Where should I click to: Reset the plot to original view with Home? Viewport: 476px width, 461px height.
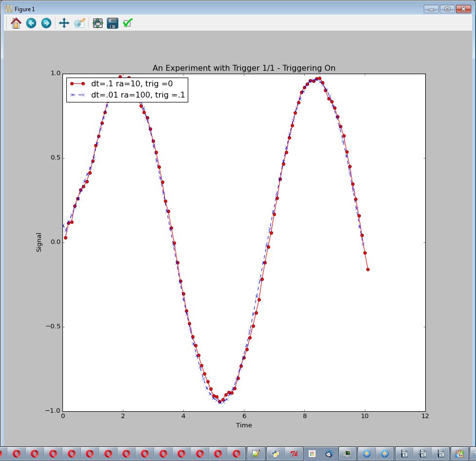[16, 23]
